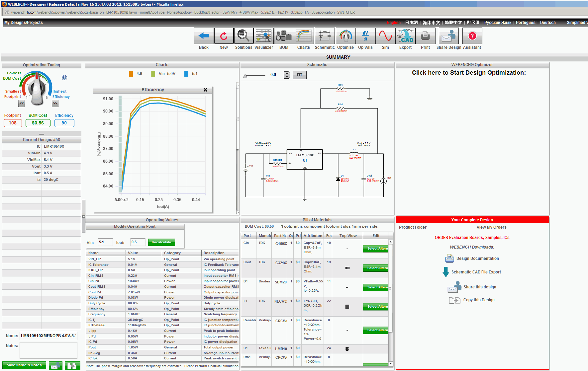This screenshot has width=588, height=371.
Task: Open the BOM components icon
Action: click(x=284, y=36)
